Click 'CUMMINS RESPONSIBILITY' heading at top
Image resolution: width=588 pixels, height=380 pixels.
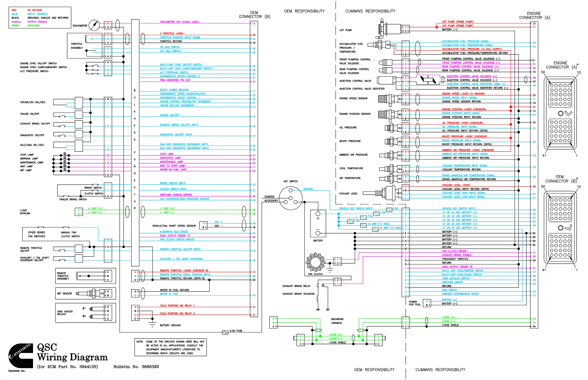click(x=370, y=11)
